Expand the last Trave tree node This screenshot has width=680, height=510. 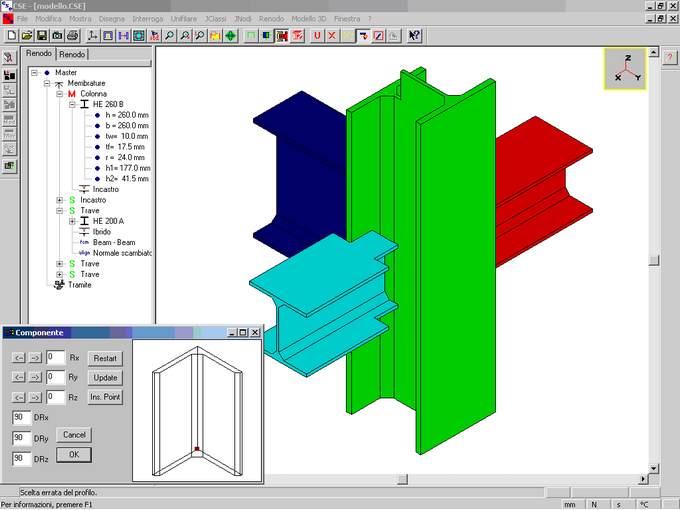point(59,275)
